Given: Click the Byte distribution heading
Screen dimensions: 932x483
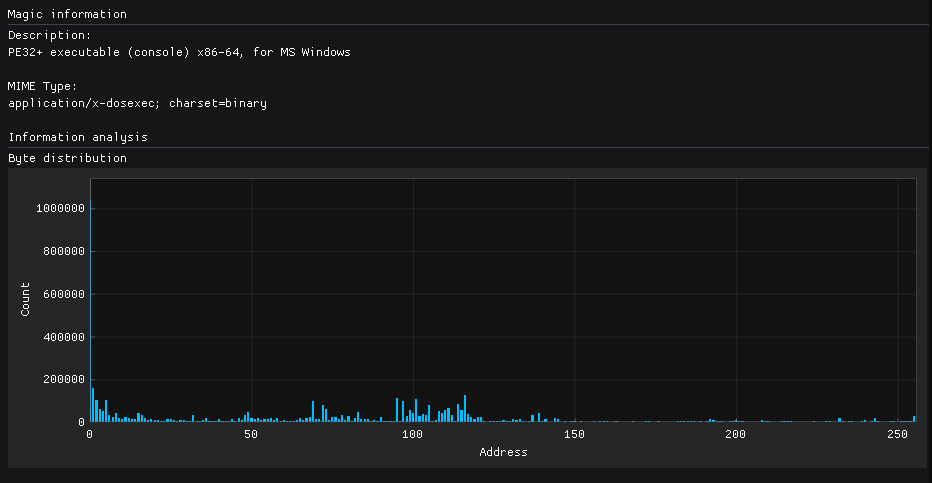Looking at the screenshot, I should tap(67, 158).
